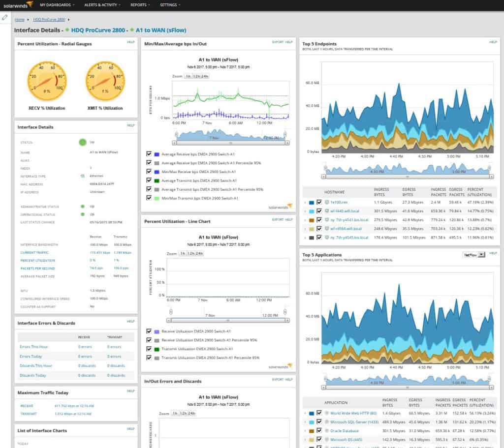Open the Errors This Hour link
The image size is (504, 448).
[x=34, y=347]
